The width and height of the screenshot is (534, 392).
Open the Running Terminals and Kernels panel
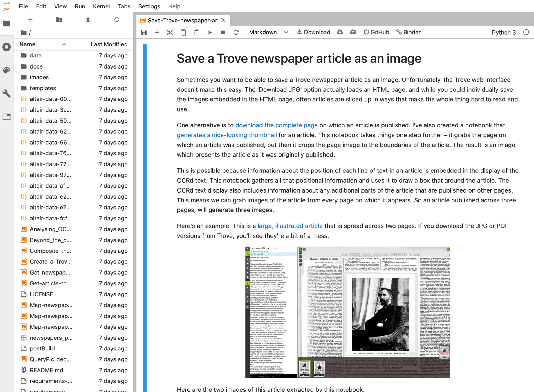[7, 47]
